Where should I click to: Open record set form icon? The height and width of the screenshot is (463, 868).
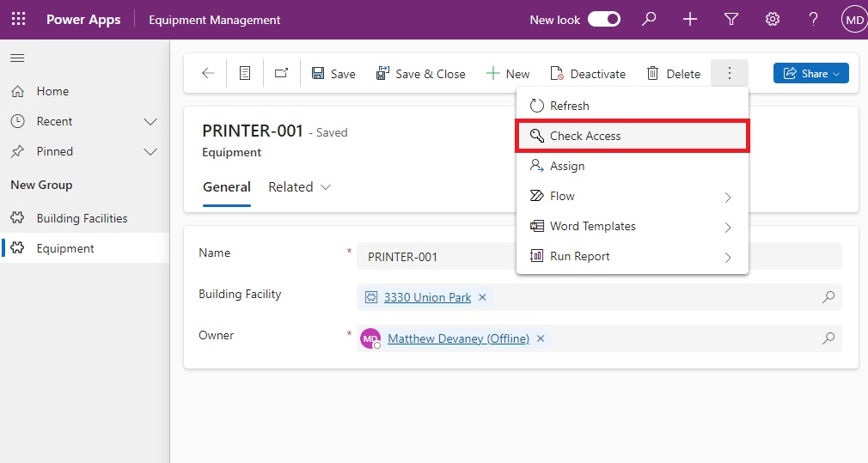245,73
